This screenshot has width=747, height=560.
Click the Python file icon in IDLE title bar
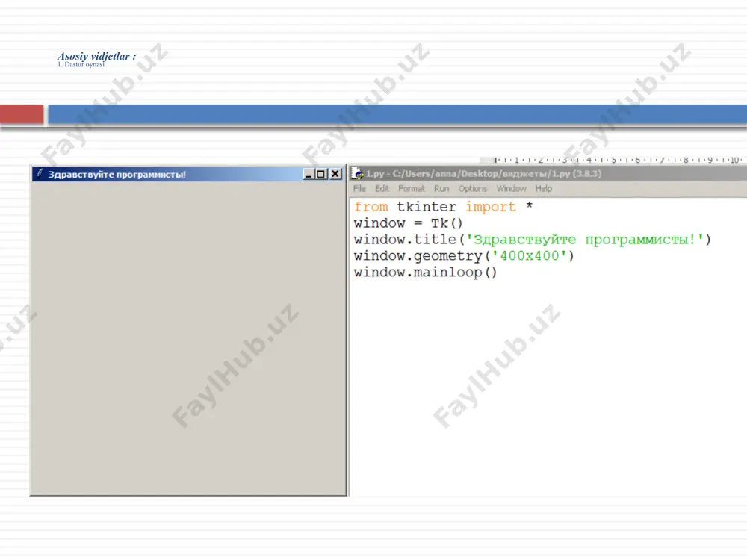357,173
